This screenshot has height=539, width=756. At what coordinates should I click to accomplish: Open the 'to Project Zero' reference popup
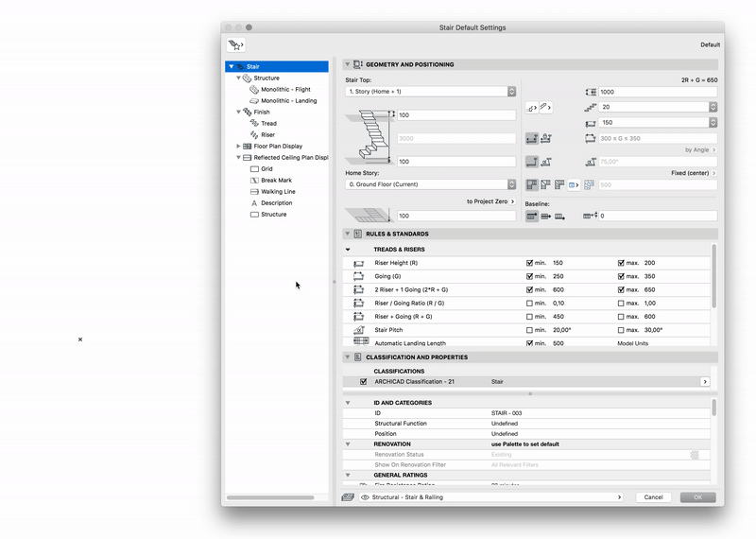click(491, 201)
